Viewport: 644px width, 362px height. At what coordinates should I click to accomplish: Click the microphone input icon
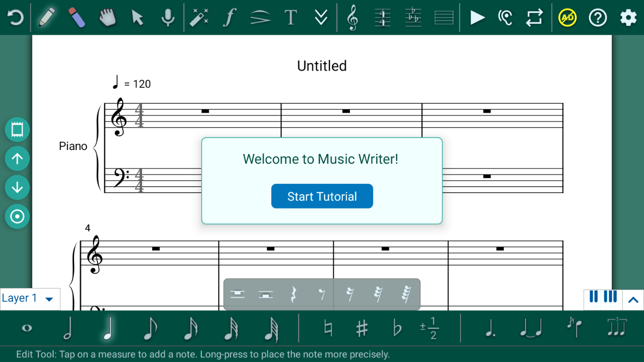click(x=168, y=17)
